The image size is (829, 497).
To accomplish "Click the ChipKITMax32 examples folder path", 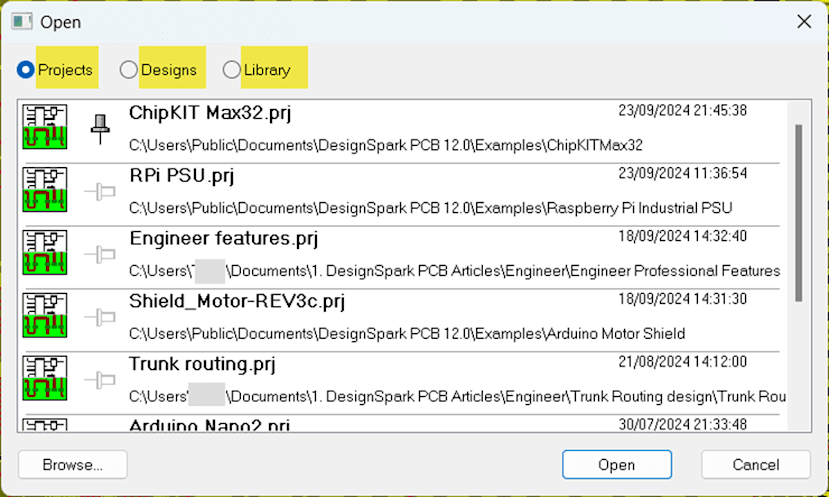I will tap(386, 145).
